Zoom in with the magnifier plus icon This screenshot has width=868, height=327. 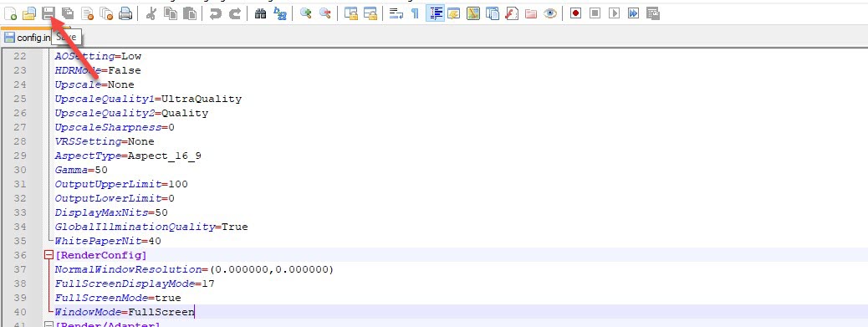point(305,14)
